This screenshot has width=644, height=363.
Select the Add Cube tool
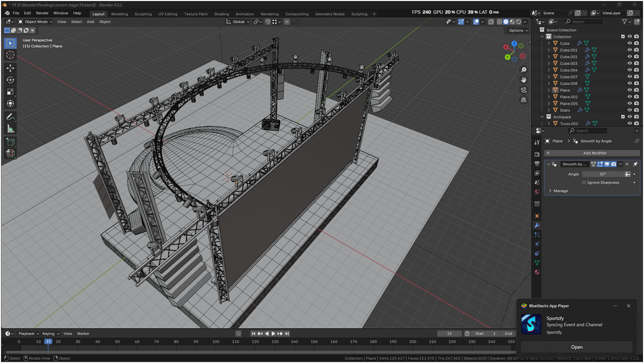10,142
